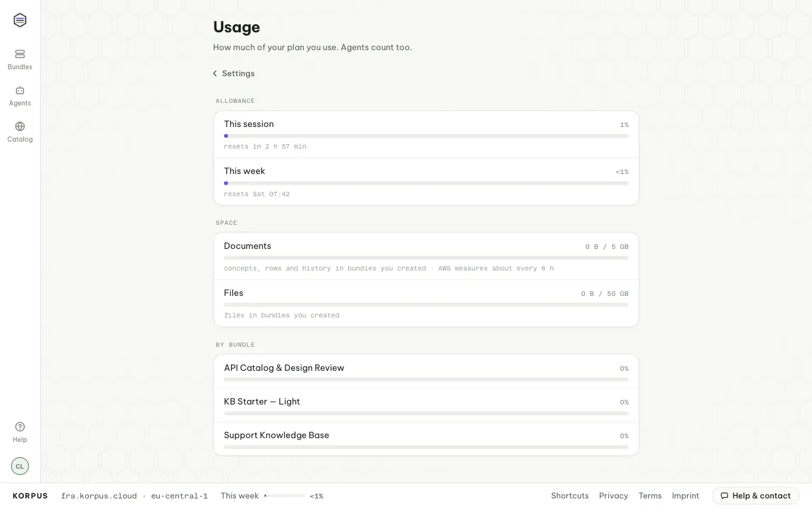Viewport: 812px width, 508px height.
Task: Click the ALLOWANCE section heading
Action: coord(235,101)
